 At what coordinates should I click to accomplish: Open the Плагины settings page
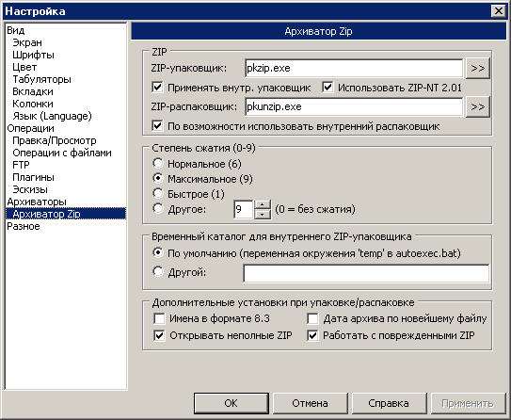tap(33, 177)
